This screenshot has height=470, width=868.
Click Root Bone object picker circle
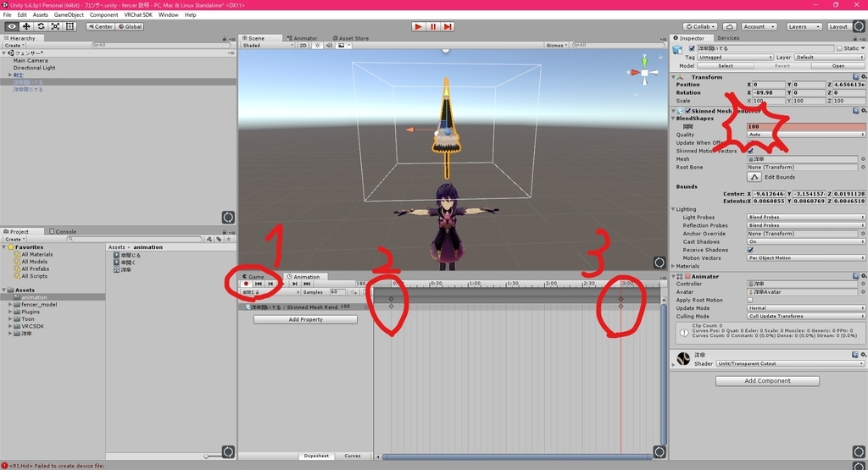[x=862, y=167]
